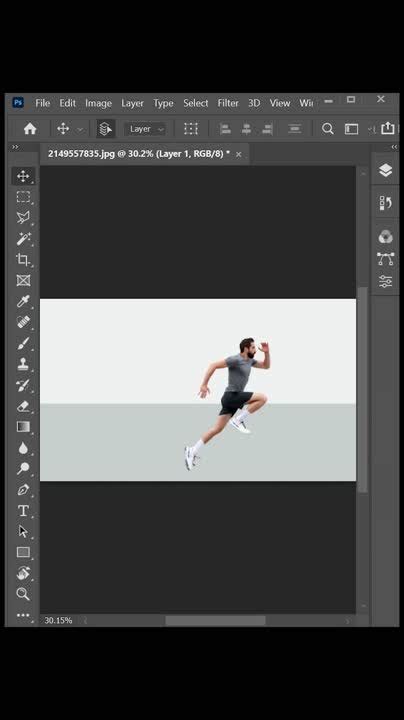Image resolution: width=404 pixels, height=720 pixels.
Task: Select the Brush tool
Action: [23, 343]
